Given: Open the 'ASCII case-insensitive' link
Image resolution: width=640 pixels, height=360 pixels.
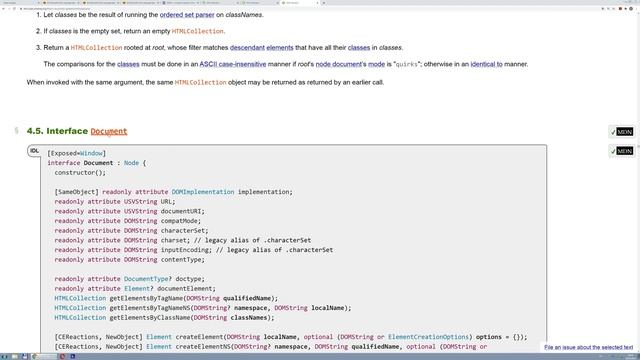Looking at the screenshot, I should click(x=233, y=64).
